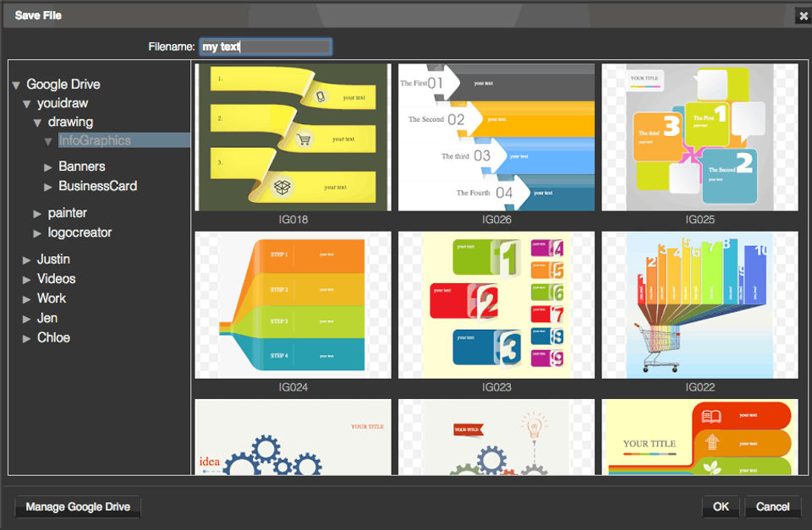The image size is (812, 530).
Task: Click the IG018 file name label
Action: [294, 220]
